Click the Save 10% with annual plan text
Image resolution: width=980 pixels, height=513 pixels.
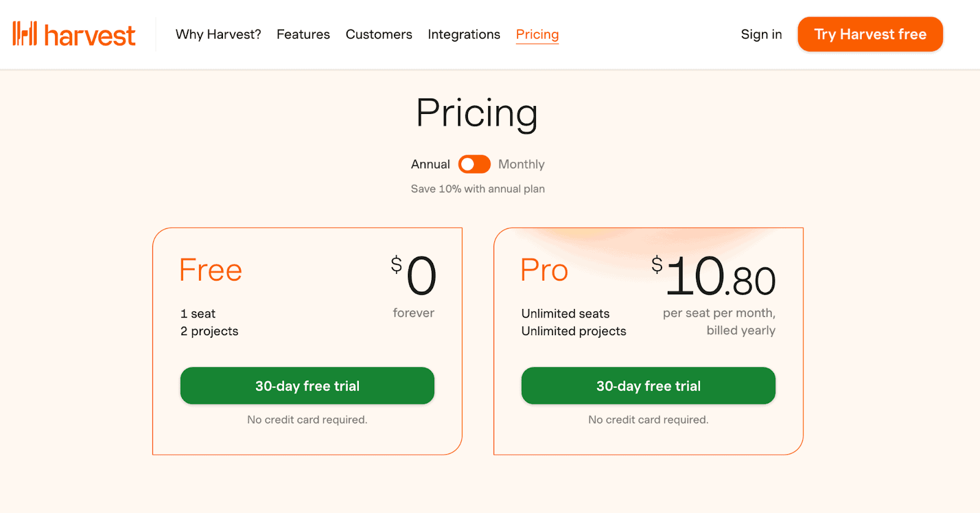point(478,189)
